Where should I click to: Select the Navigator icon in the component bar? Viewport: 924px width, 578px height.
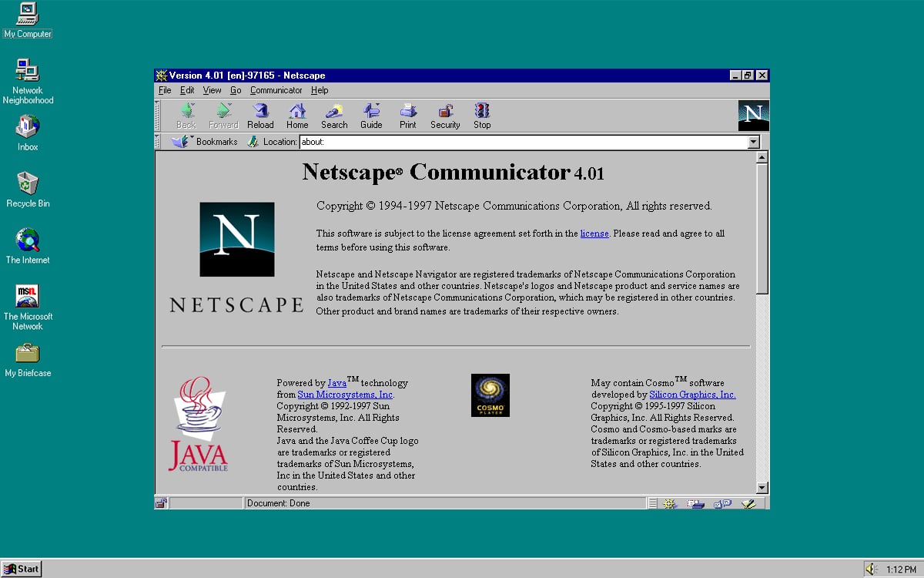point(669,502)
